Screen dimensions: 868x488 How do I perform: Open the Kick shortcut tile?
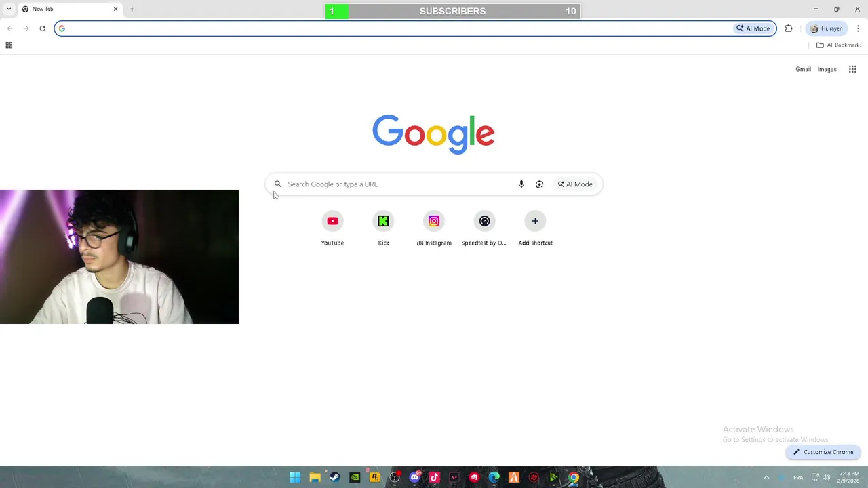(x=383, y=228)
